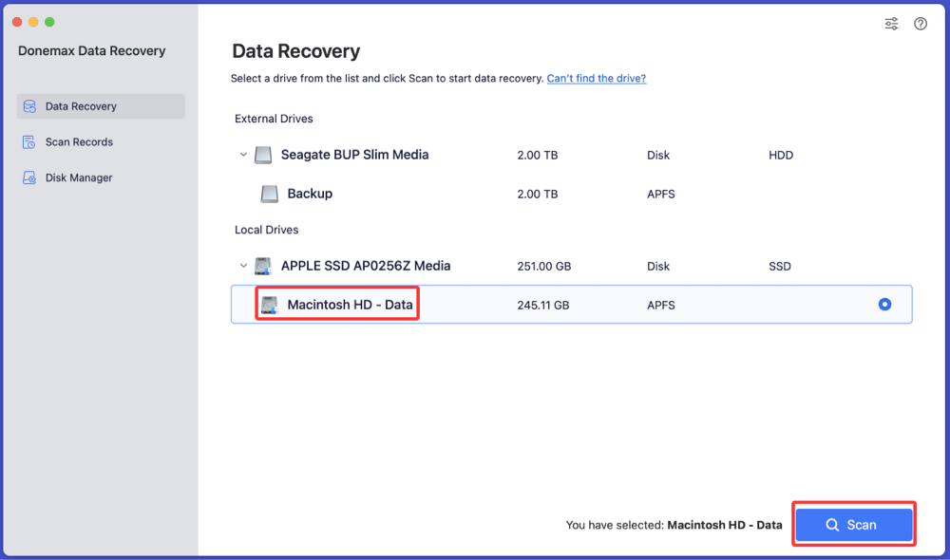Collapse the Seagate BUP Slim Media drive
Screen dimensions: 950x560
pyautogui.click(x=242, y=155)
